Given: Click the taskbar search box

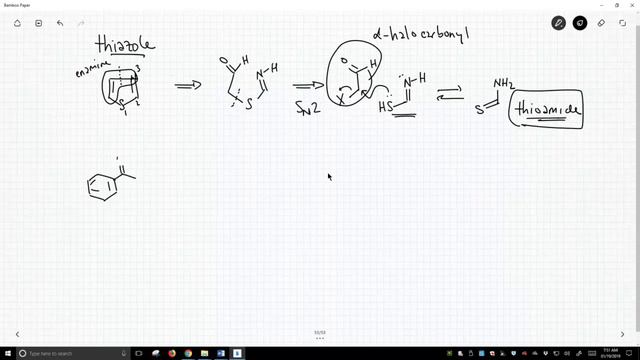Looking at the screenshot, I should tap(73, 353).
